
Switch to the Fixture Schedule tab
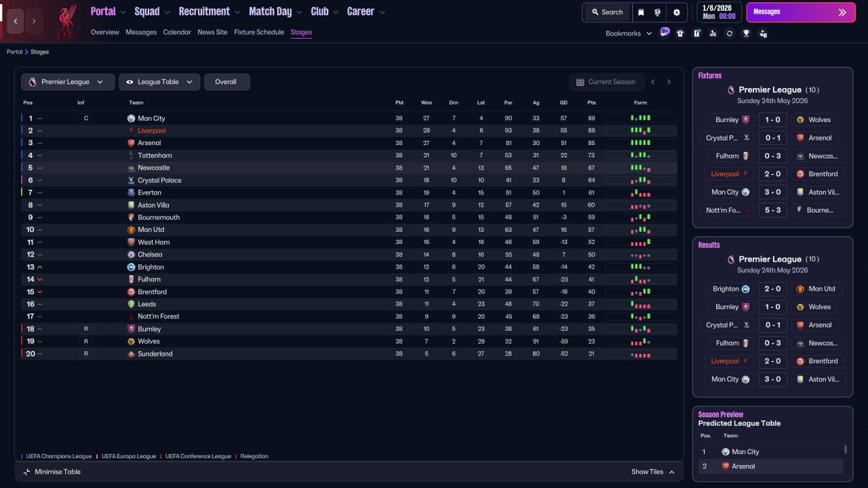pos(259,33)
